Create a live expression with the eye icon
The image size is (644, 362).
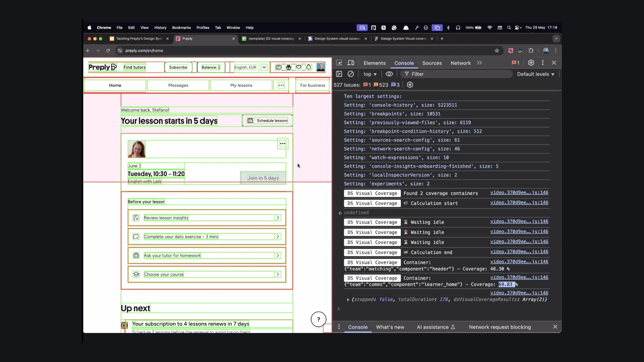pos(389,74)
